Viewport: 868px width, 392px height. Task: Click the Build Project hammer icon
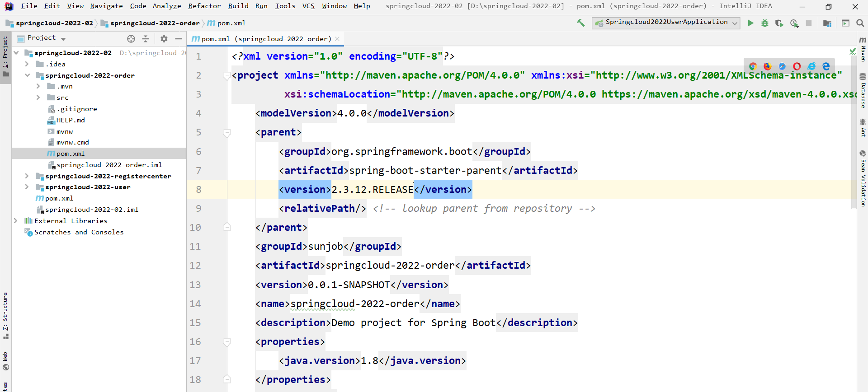pos(581,23)
